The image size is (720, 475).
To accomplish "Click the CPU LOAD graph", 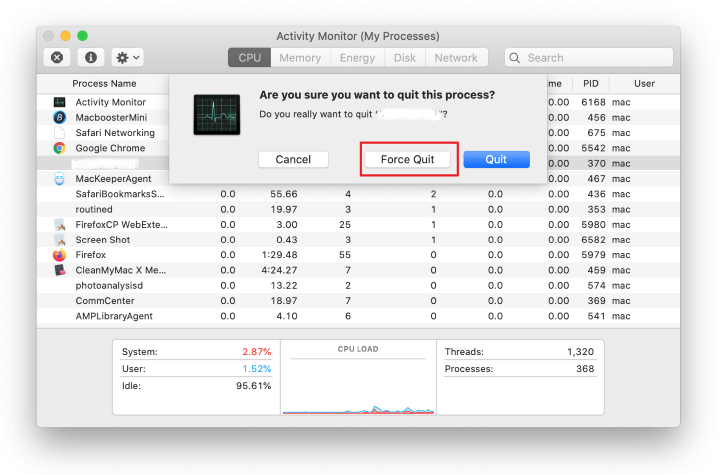I will point(358,386).
